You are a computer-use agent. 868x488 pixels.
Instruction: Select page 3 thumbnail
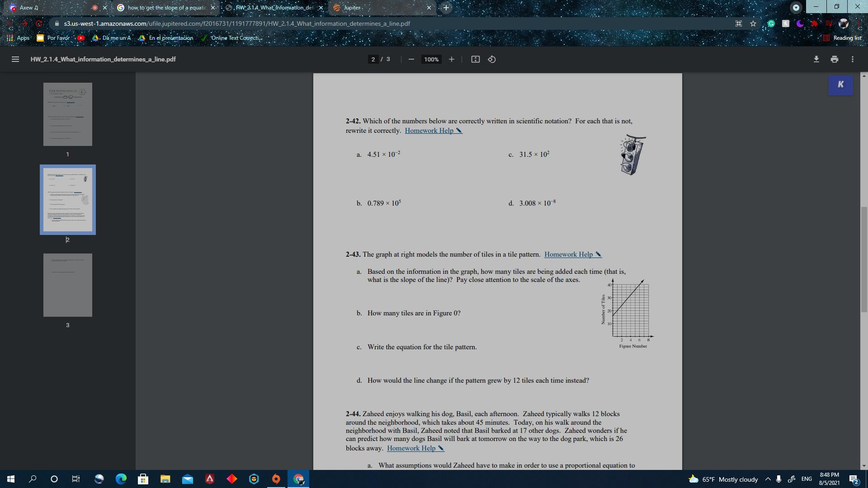tap(68, 285)
